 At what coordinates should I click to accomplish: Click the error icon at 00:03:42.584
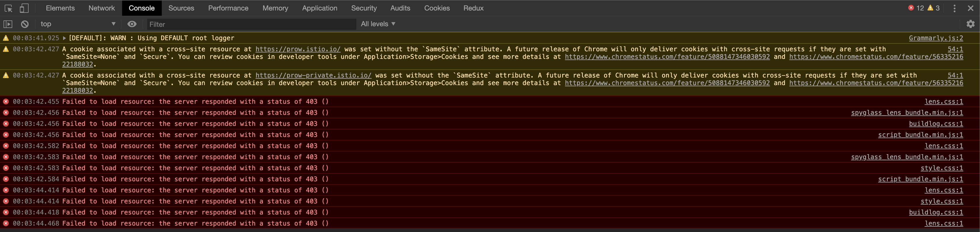click(6, 179)
